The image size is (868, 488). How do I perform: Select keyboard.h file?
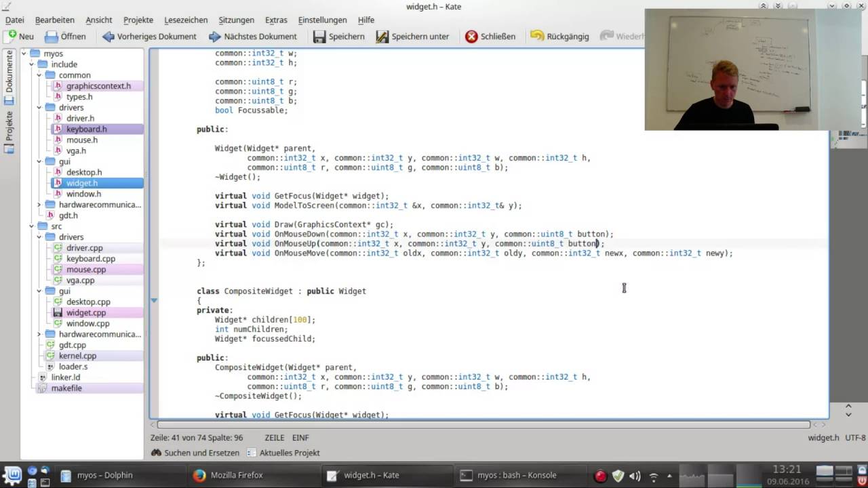click(x=86, y=129)
